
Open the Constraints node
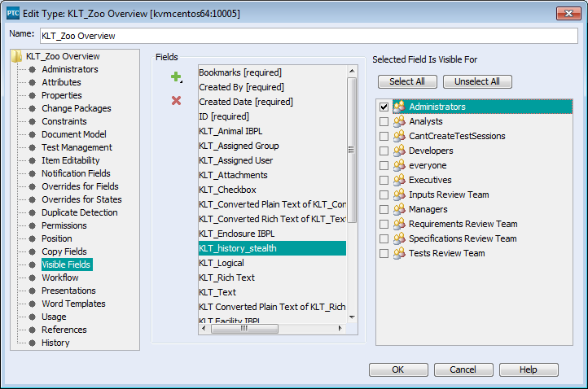64,121
